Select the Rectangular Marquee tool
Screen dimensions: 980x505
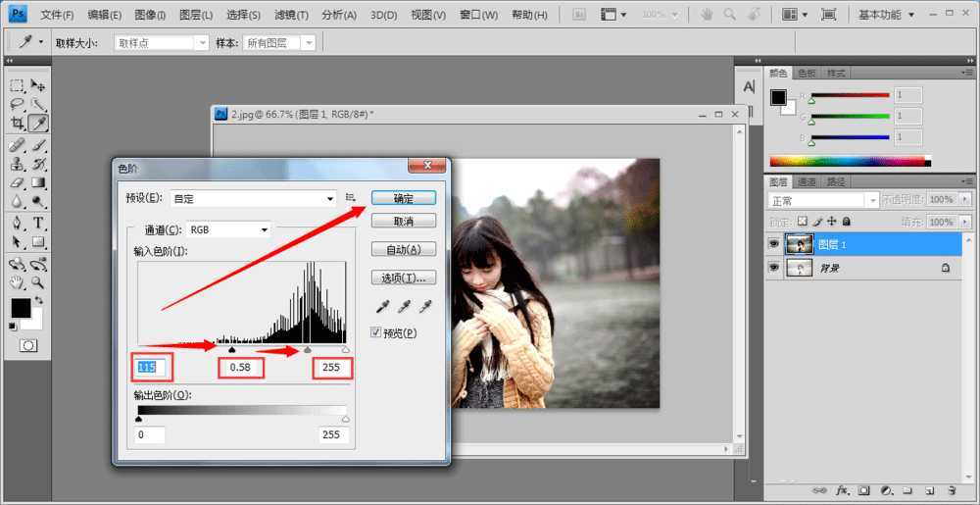18,86
